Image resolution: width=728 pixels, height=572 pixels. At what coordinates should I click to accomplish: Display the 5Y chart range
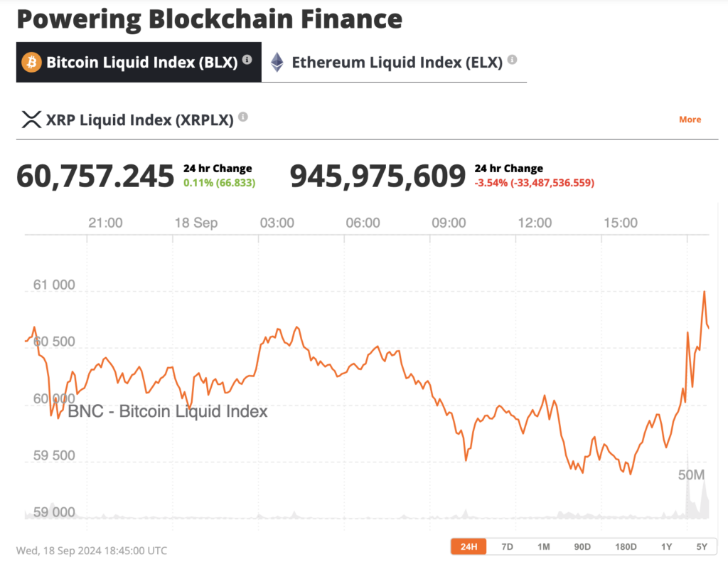click(x=702, y=546)
